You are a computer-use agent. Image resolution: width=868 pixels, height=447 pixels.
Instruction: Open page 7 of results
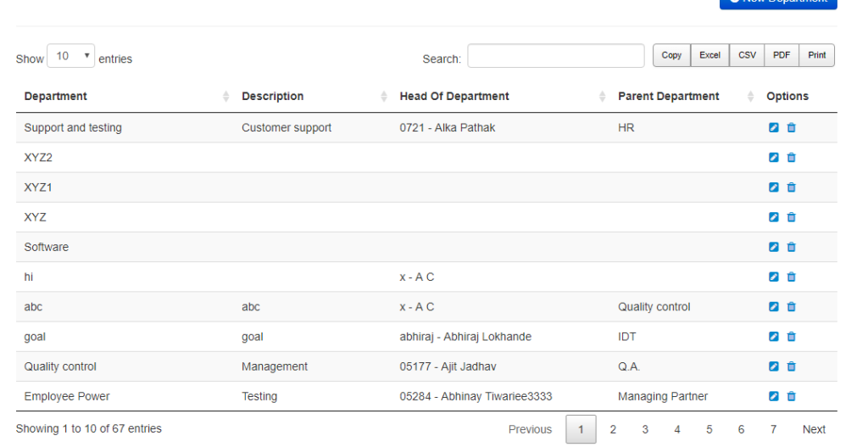tap(773, 429)
